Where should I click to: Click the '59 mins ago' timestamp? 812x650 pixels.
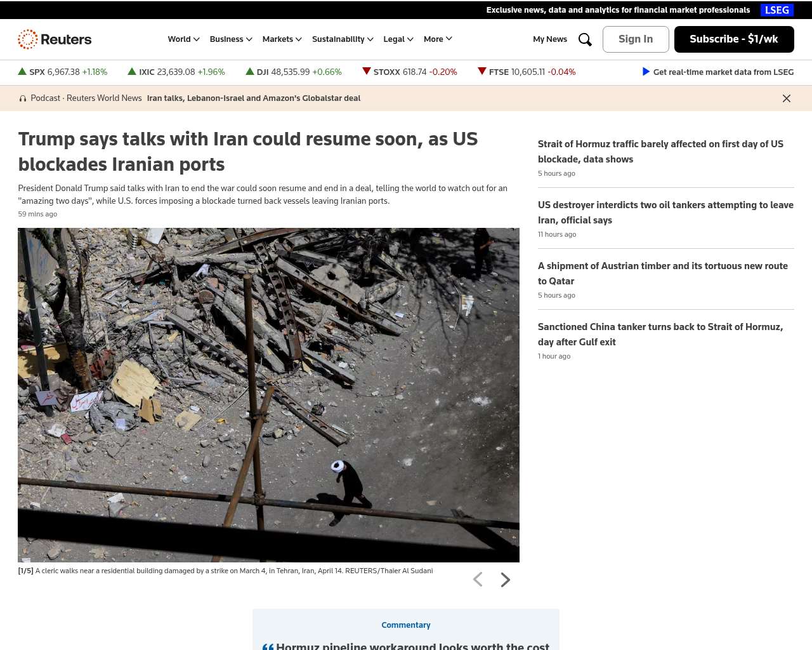click(37, 214)
